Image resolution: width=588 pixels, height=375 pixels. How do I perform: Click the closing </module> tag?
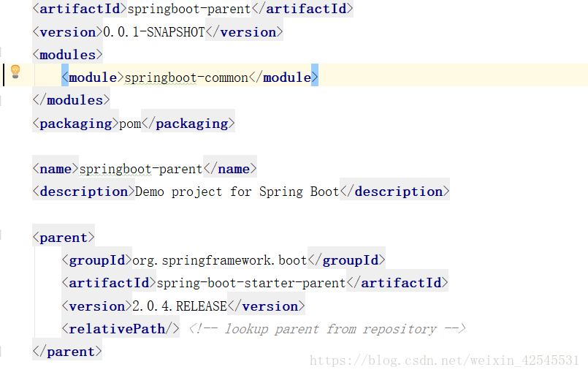click(x=283, y=77)
